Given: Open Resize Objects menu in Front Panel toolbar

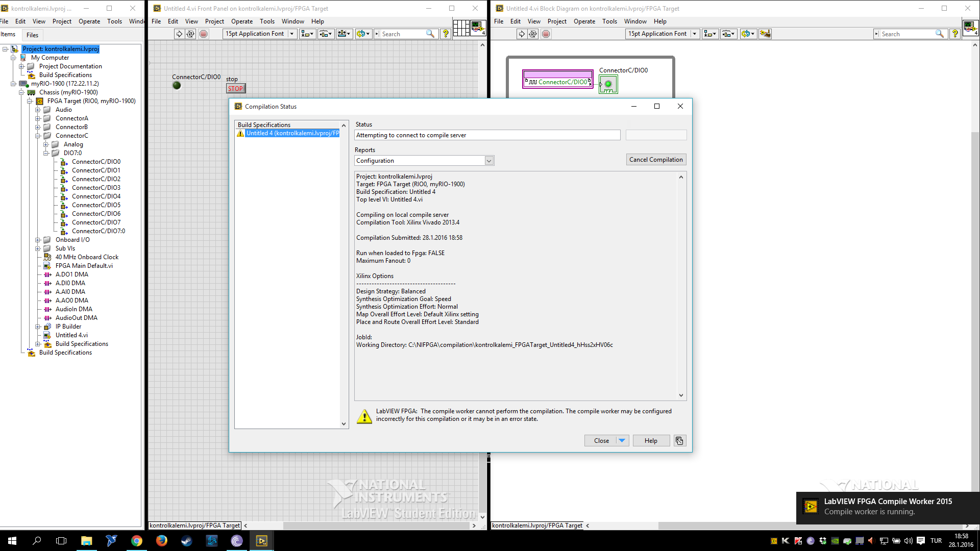Looking at the screenshot, I should coord(344,34).
